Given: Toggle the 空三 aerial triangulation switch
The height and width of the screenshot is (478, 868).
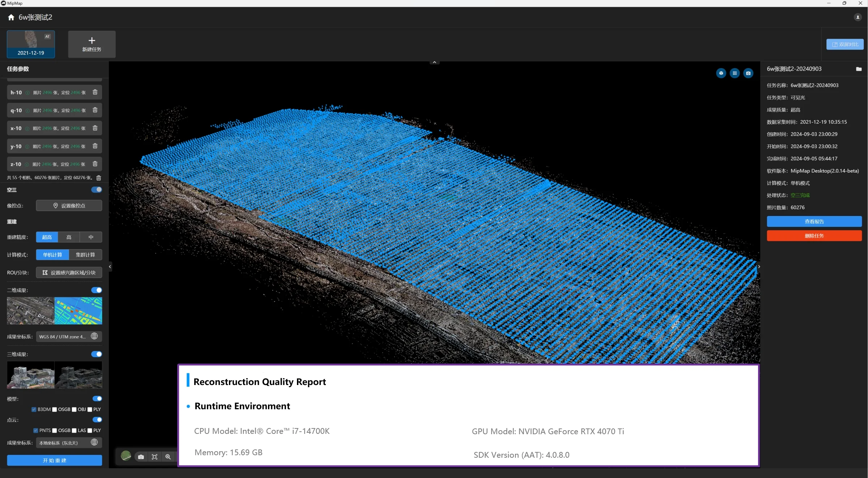Looking at the screenshot, I should pos(96,189).
